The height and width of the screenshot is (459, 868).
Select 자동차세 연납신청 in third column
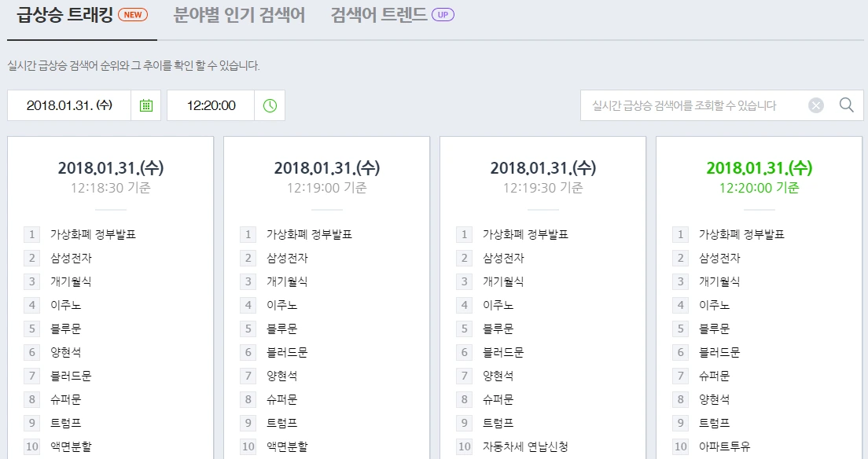point(528,446)
